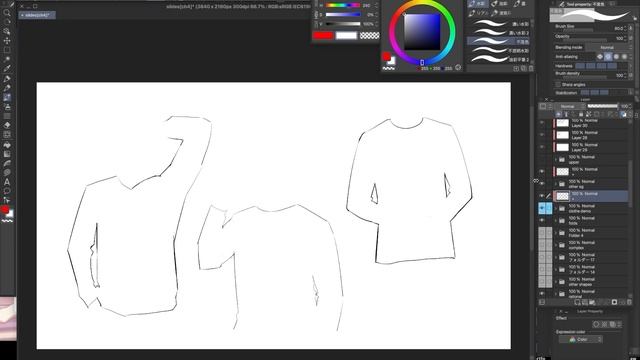Toggle visibility of 'clothe demo' folder

(x=542, y=208)
